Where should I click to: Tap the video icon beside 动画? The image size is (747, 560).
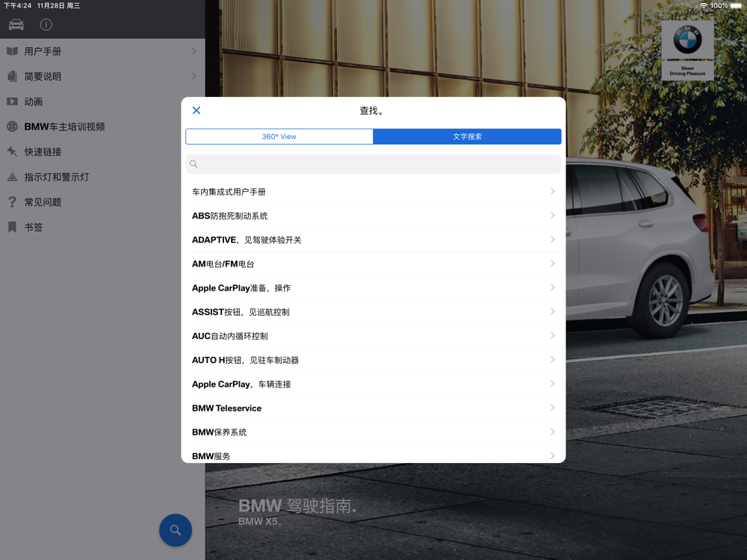click(x=13, y=102)
